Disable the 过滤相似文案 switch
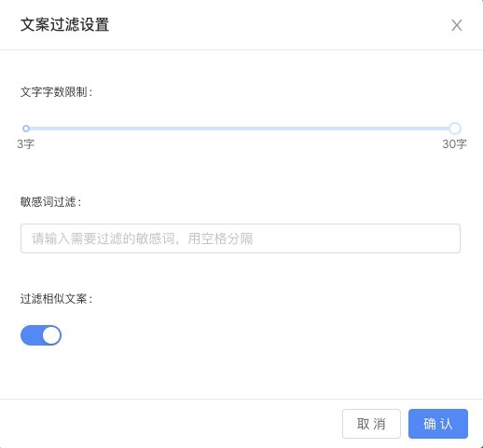 pos(41,335)
